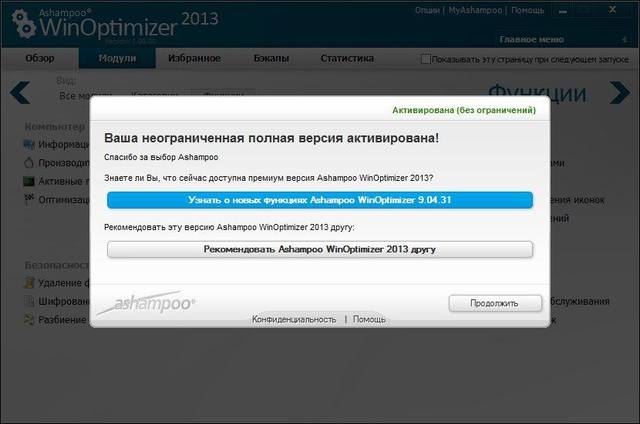Click the Компьютер category heading
This screenshot has width=640, height=424.
point(57,127)
